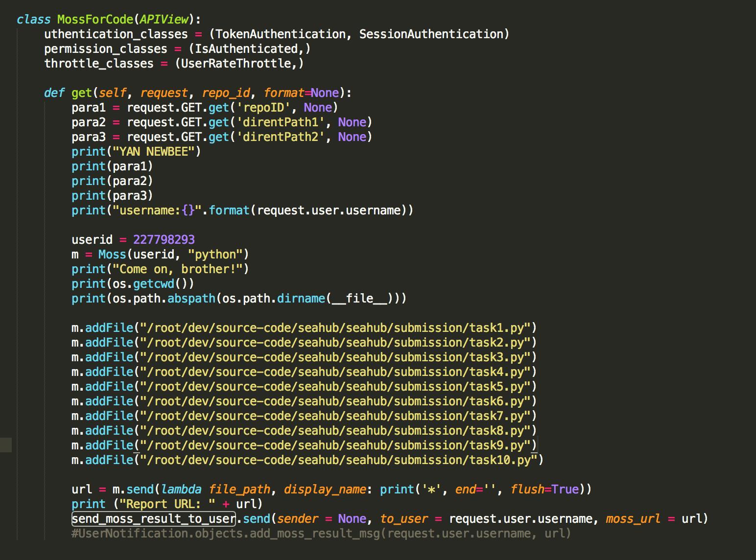This screenshot has height=560, width=756.
Task: Click the highlighted send_moss_result_to_user identifier
Action: pos(154,519)
